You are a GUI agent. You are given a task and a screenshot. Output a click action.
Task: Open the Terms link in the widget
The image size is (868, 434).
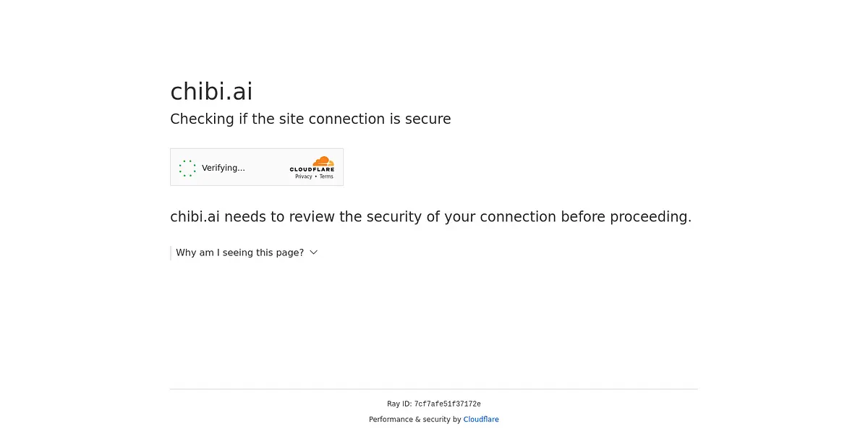(x=326, y=176)
